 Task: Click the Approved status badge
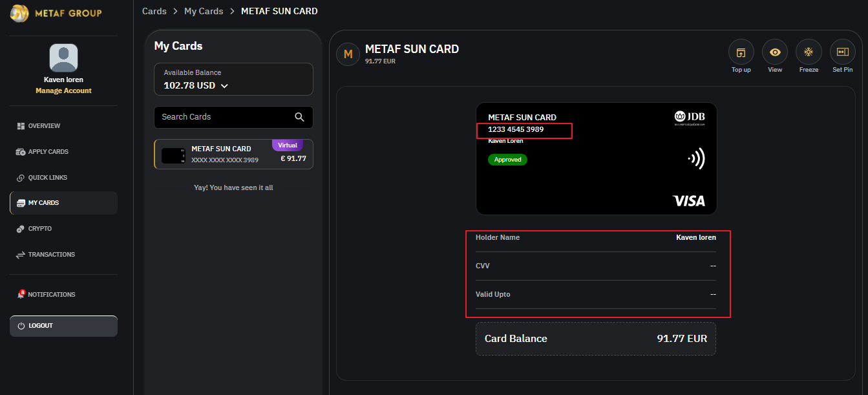[x=507, y=160]
